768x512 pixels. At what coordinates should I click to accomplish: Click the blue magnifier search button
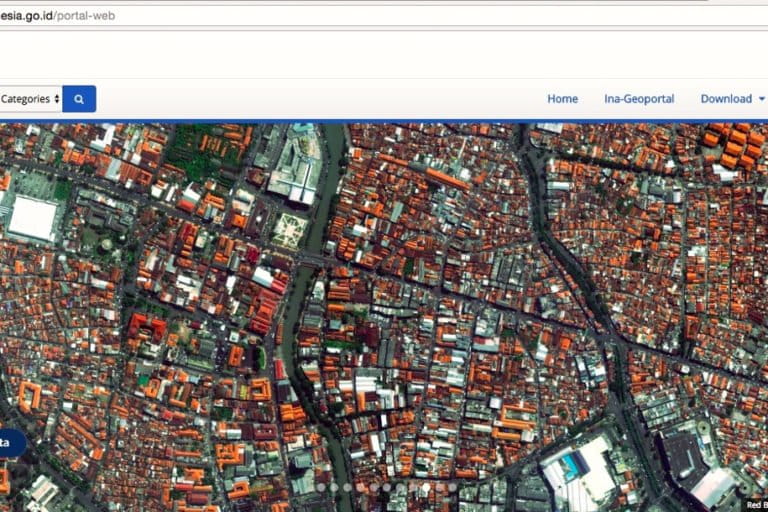79,99
